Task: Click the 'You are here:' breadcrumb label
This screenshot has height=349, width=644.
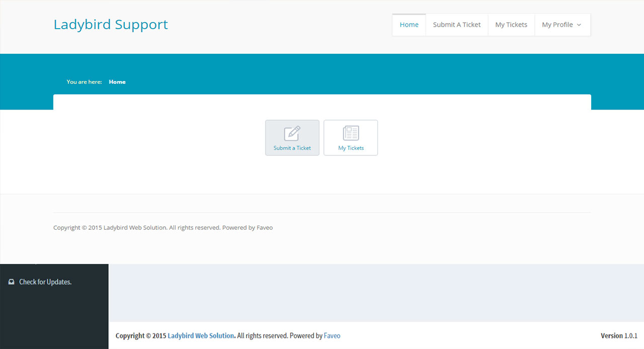Action: [84, 82]
